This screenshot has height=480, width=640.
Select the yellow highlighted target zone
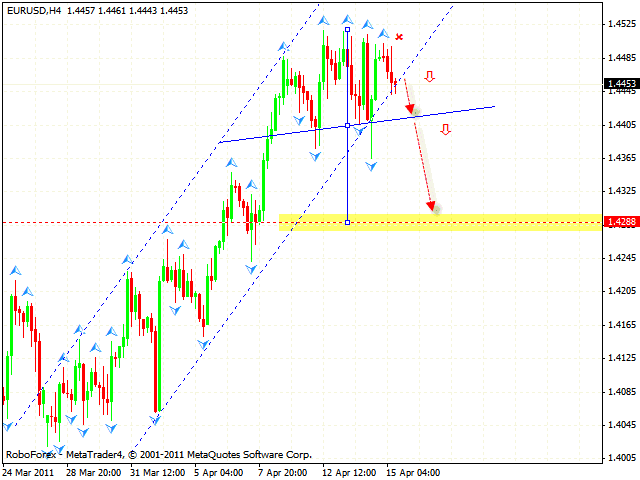pyautogui.click(x=440, y=222)
